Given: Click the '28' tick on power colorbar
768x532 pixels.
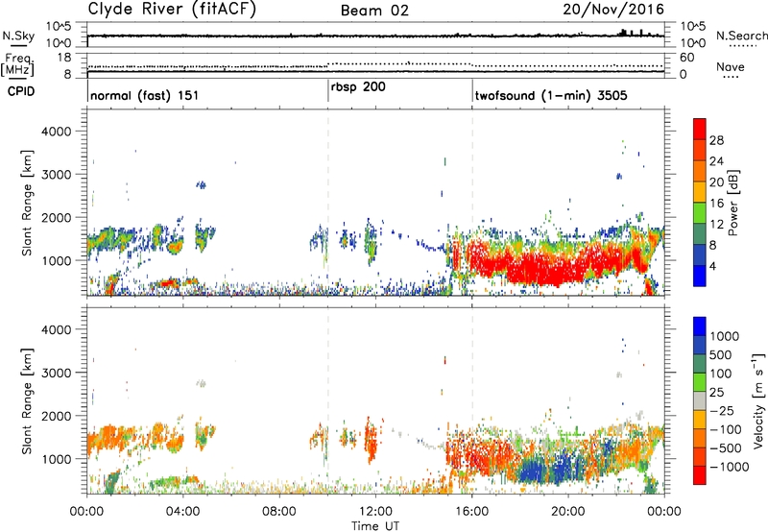Looking at the screenshot, I should 716,140.
